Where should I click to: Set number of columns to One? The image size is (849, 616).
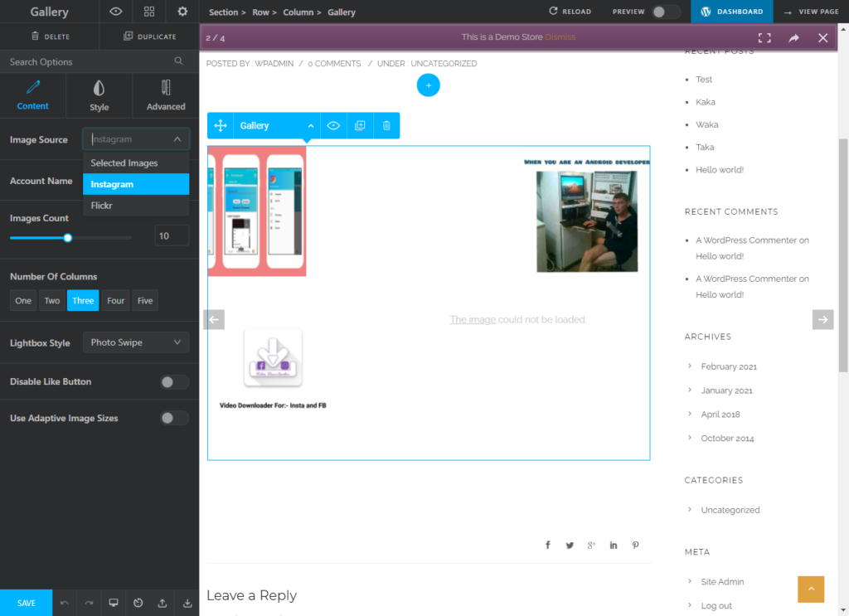coord(23,300)
